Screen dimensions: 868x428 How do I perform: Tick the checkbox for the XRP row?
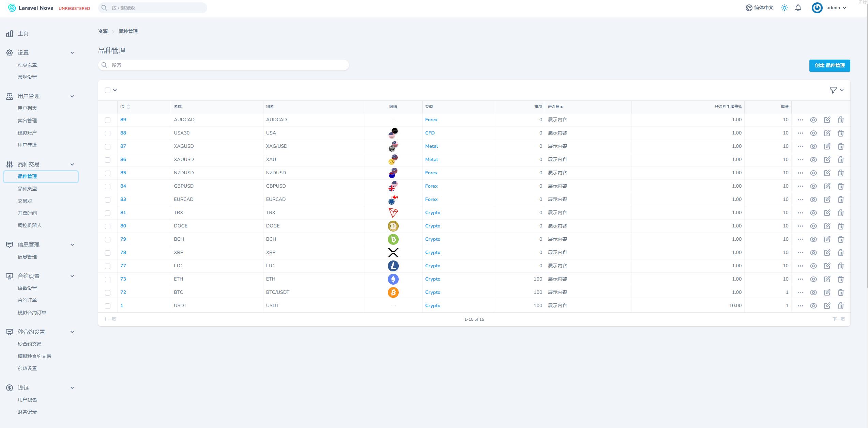point(108,253)
